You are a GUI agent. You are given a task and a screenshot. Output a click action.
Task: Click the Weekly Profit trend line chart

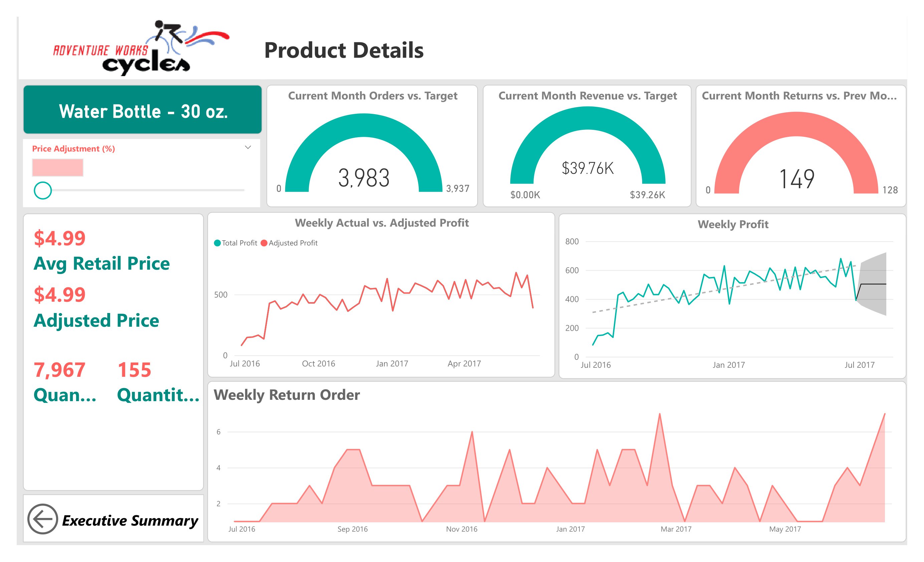coord(731,296)
